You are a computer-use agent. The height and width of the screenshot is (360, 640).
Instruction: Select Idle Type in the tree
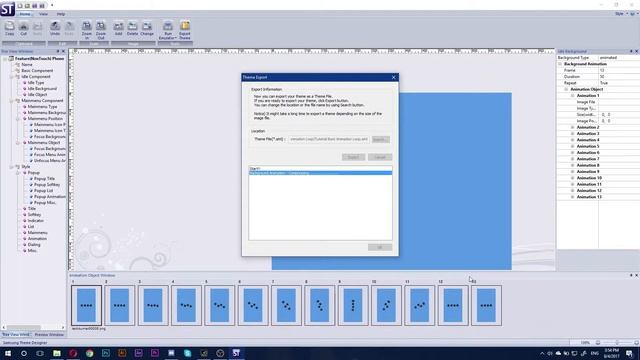tap(36, 82)
